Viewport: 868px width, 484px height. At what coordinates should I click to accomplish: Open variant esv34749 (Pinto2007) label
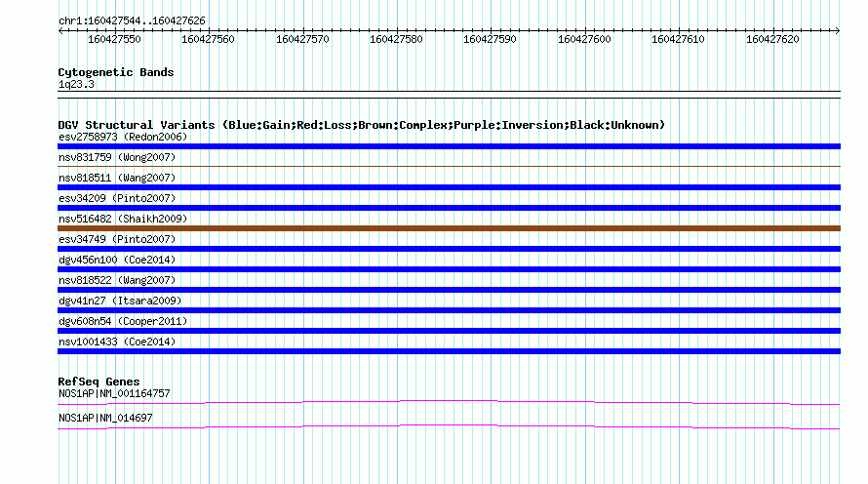(x=117, y=239)
